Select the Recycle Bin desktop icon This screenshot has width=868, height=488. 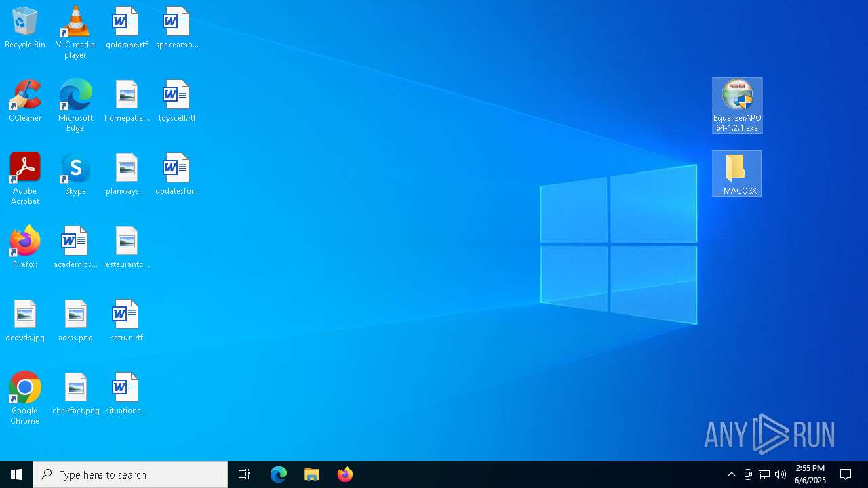(25, 28)
